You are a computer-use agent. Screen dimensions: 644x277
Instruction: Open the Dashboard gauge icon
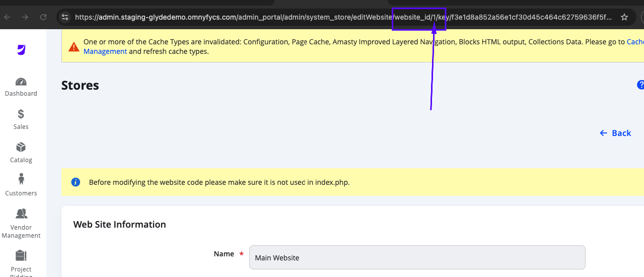[21, 82]
